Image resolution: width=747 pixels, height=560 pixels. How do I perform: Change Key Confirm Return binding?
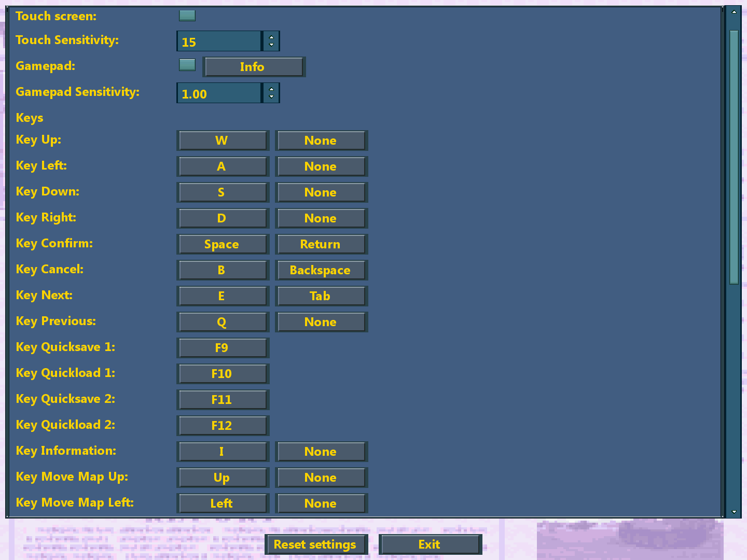tap(322, 244)
